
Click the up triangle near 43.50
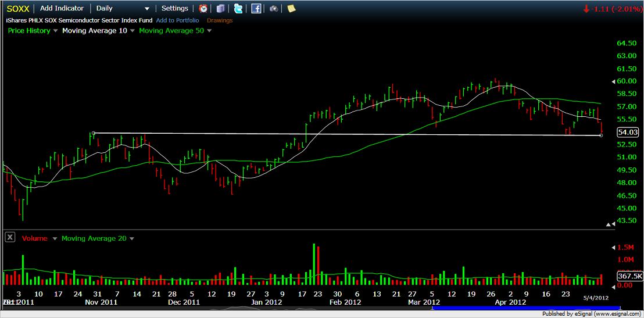[x=609, y=224]
